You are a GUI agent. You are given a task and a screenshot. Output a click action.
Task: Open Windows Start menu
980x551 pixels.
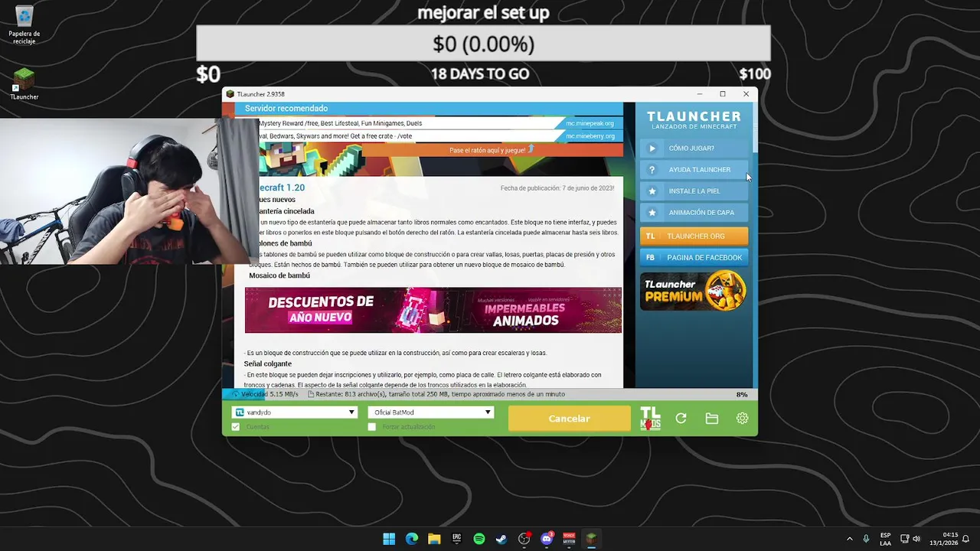(389, 539)
